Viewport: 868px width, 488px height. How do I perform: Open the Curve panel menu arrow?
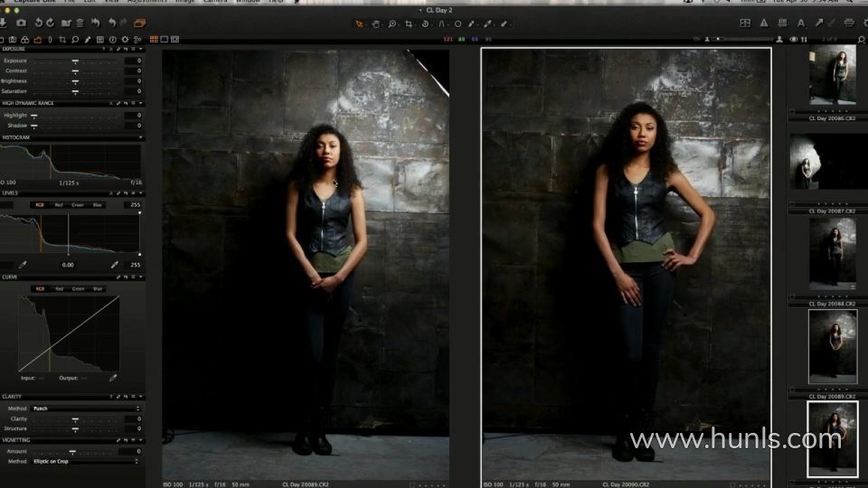click(141, 277)
